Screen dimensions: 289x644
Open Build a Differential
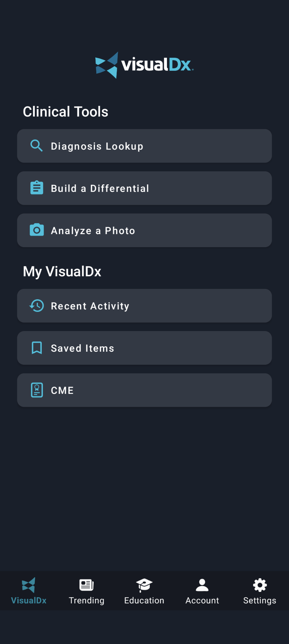tap(144, 188)
